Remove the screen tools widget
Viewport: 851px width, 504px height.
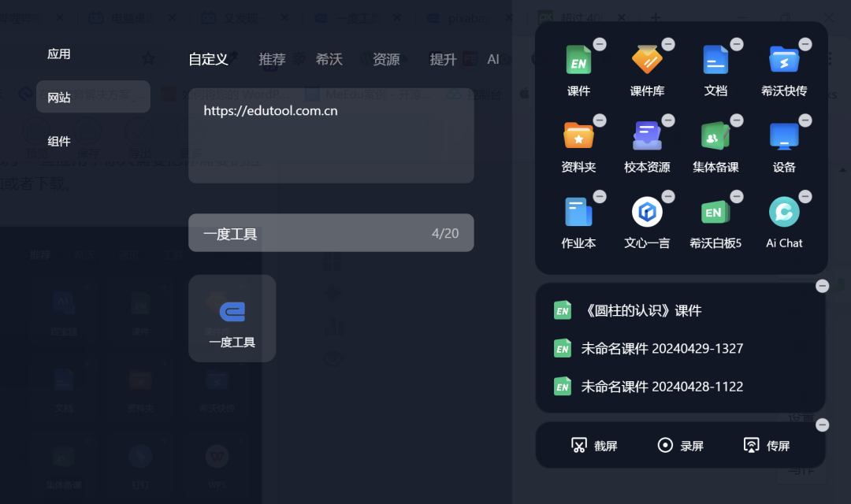pos(822,424)
